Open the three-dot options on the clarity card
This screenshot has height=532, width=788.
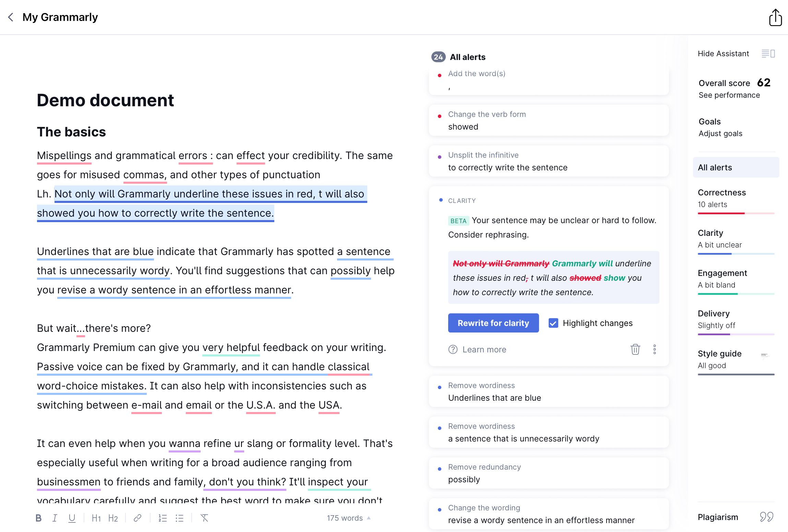click(654, 349)
